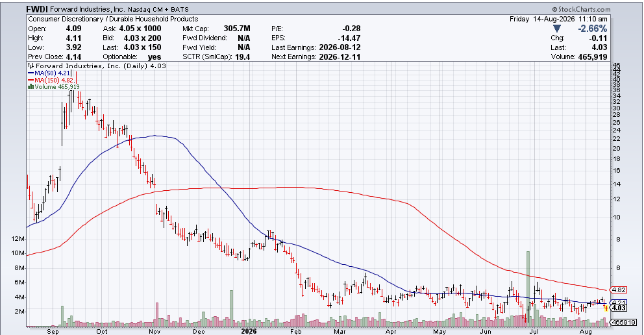
Task: Click the Last Earnings date 2026-08-12
Action: (x=340, y=47)
